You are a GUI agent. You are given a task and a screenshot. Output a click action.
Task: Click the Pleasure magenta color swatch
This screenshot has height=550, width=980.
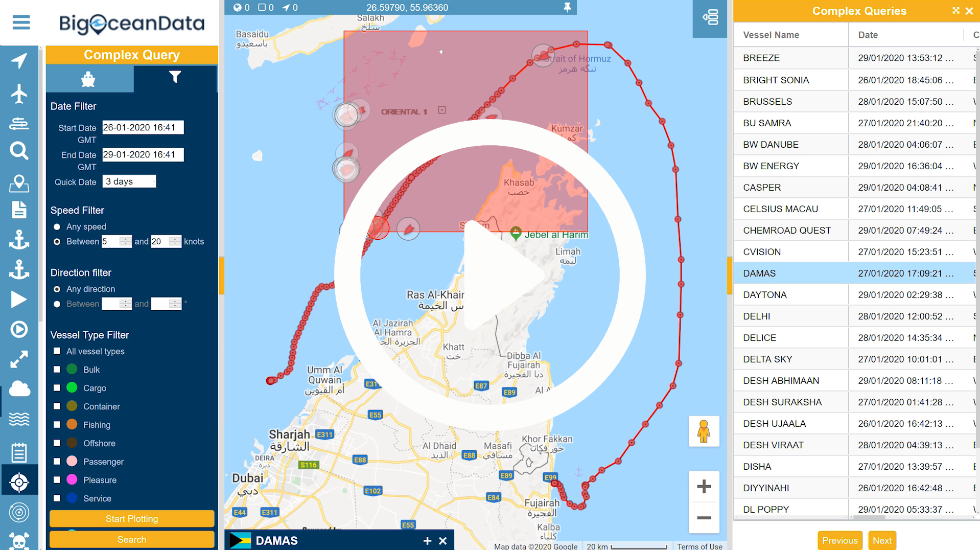point(72,479)
